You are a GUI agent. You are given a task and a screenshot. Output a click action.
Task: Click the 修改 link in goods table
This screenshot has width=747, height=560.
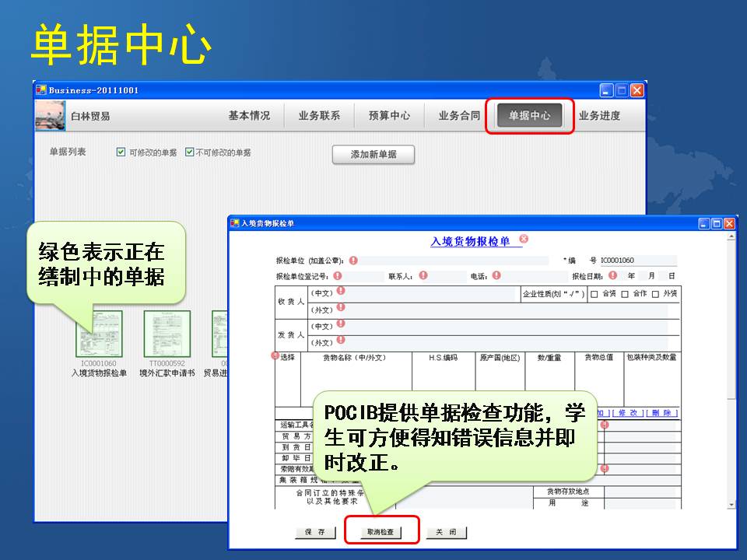[628, 413]
